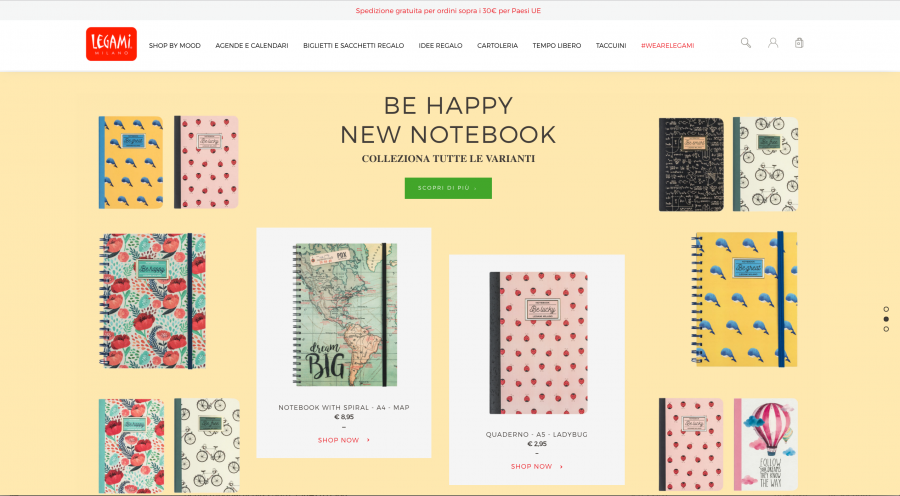Open the hot air balloon notebook image
Viewport: 900px width, 496px height.
click(x=766, y=444)
